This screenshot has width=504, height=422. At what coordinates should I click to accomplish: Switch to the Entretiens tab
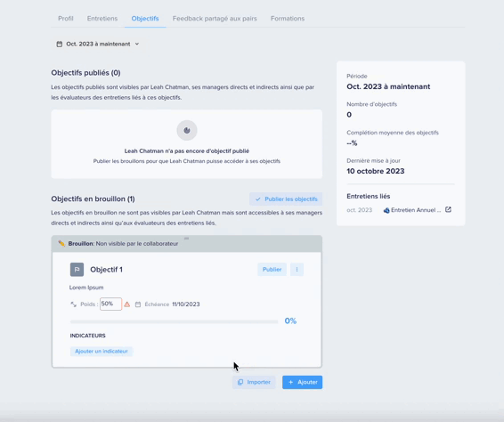pyautogui.click(x=102, y=19)
